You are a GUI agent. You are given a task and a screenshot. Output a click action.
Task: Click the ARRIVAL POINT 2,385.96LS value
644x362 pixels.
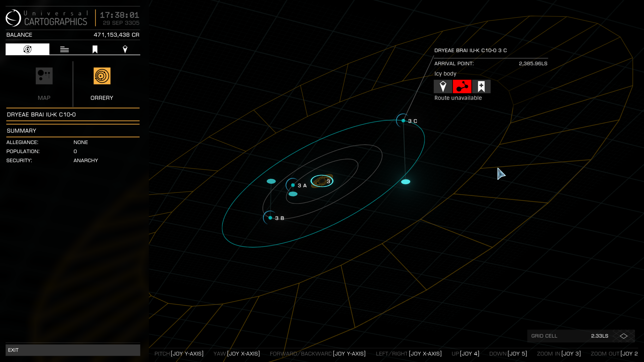coord(533,64)
